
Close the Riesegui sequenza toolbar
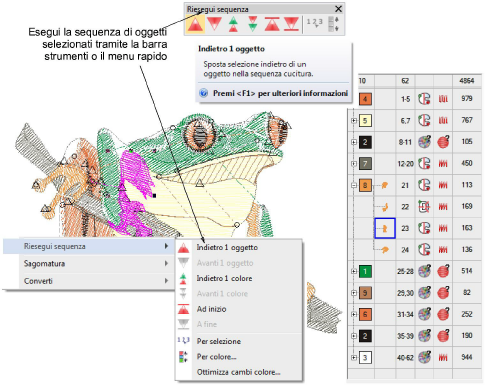338,9
